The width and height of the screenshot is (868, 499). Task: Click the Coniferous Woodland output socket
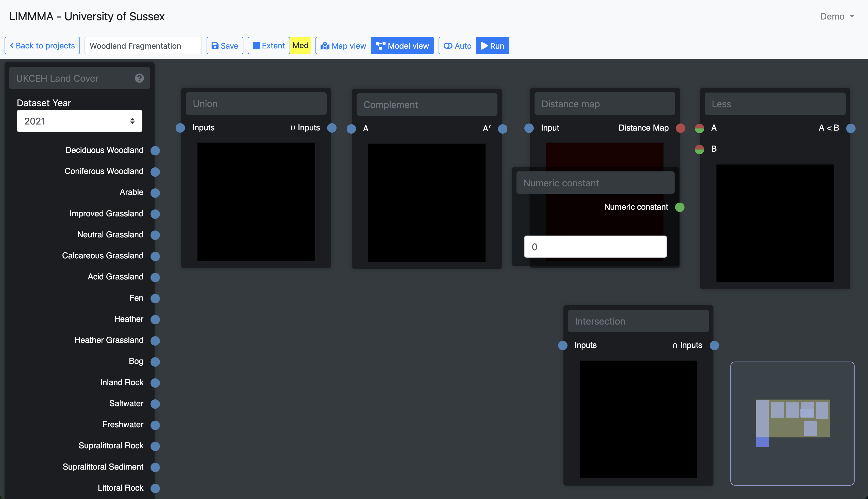point(155,172)
